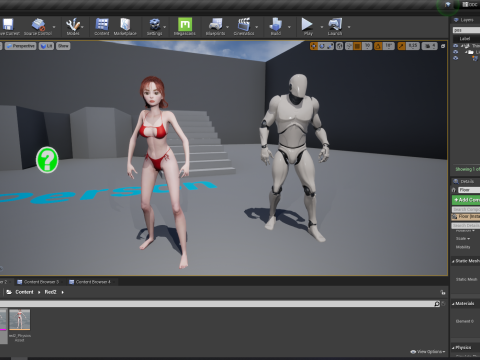Click the Search Components field

coord(466,209)
